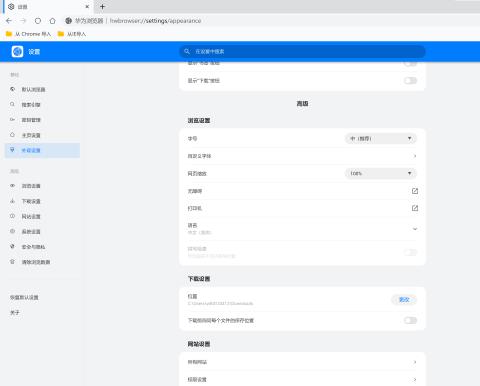Search in settings field in blue header
Screen dimensions: 480x386
pyautogui.click(x=302, y=51)
